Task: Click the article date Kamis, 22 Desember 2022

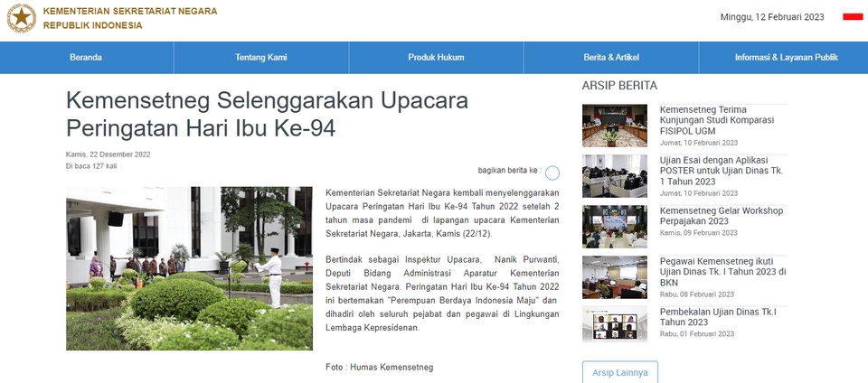Action: pos(108,154)
